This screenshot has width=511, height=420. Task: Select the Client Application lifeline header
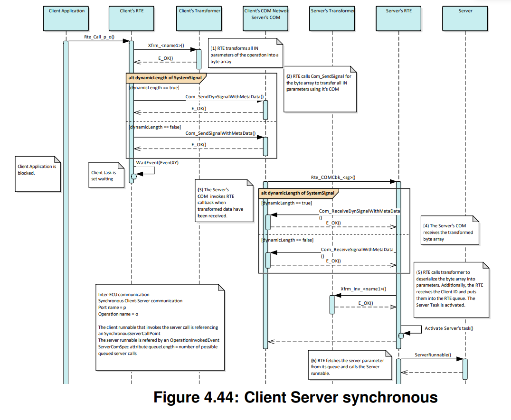(x=66, y=18)
